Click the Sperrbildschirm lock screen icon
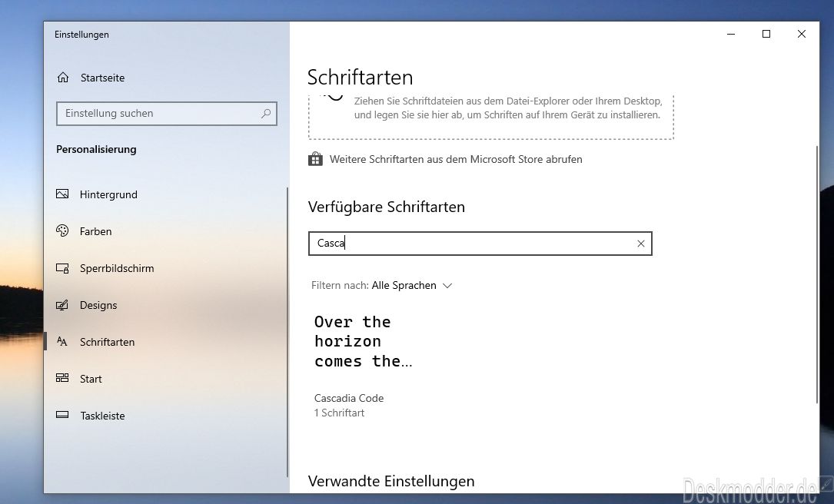The height and width of the screenshot is (504, 834). pos(62,268)
